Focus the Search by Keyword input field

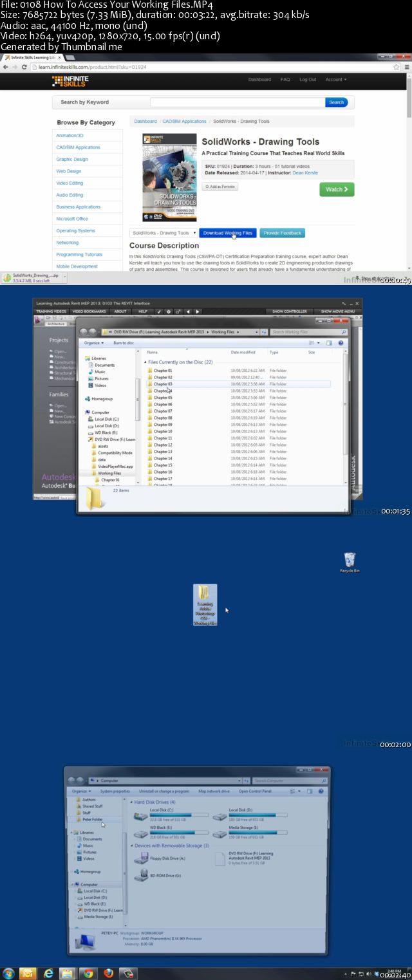(x=238, y=102)
